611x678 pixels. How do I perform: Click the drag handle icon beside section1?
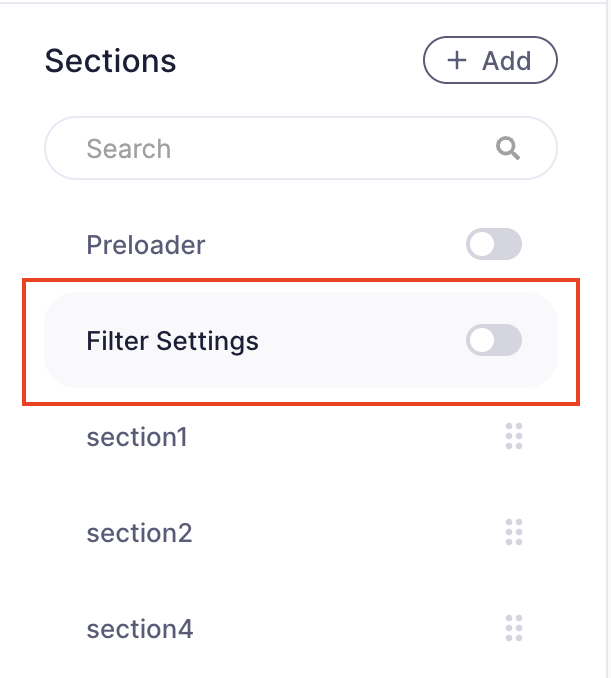(x=514, y=437)
